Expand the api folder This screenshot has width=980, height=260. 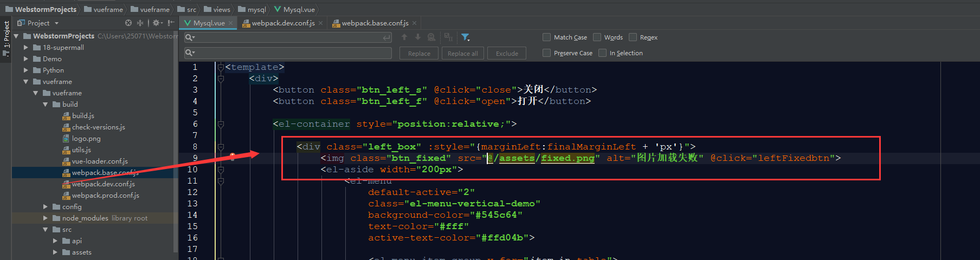point(55,241)
